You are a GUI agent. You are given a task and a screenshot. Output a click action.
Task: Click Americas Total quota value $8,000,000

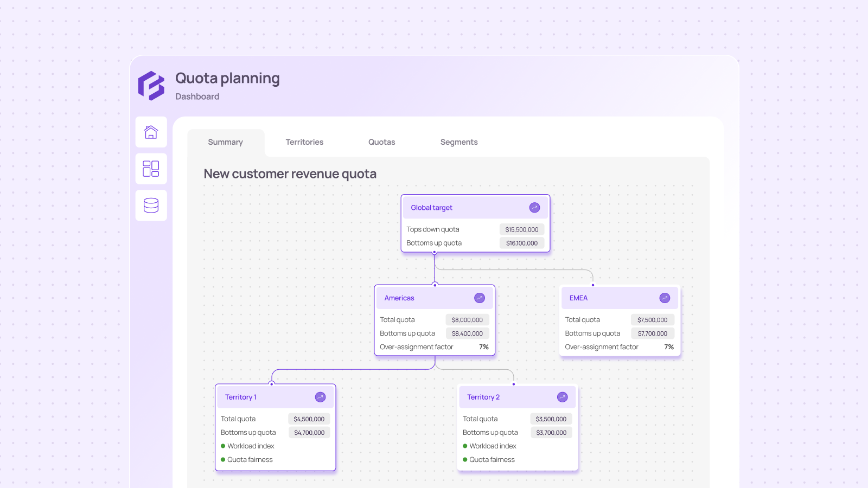(x=467, y=320)
